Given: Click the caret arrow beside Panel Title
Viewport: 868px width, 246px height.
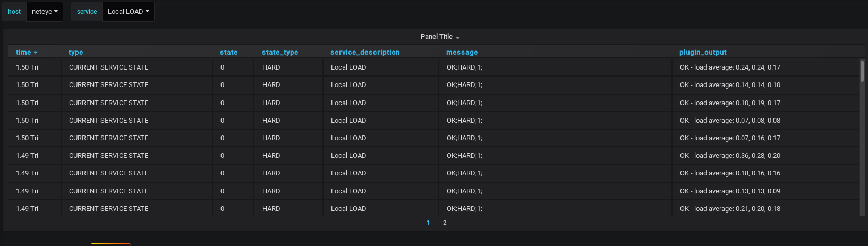Looking at the screenshot, I should [457, 38].
